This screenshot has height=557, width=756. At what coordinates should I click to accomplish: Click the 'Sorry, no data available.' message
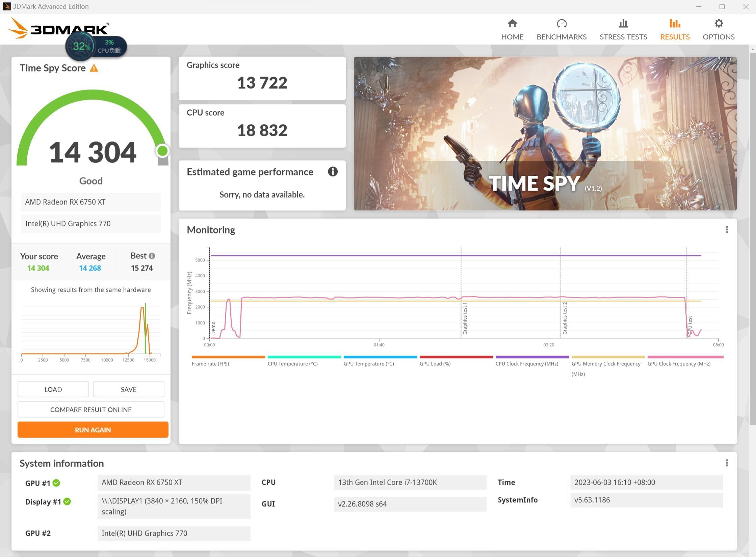262,195
